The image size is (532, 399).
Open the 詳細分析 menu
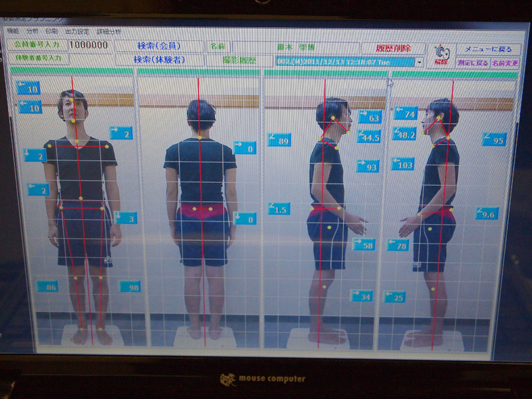pos(108,31)
